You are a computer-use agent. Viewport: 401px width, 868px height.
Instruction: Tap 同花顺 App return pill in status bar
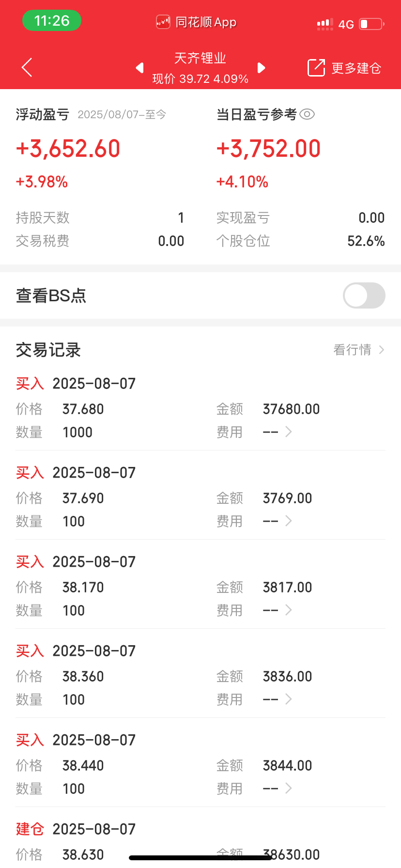[x=196, y=22]
